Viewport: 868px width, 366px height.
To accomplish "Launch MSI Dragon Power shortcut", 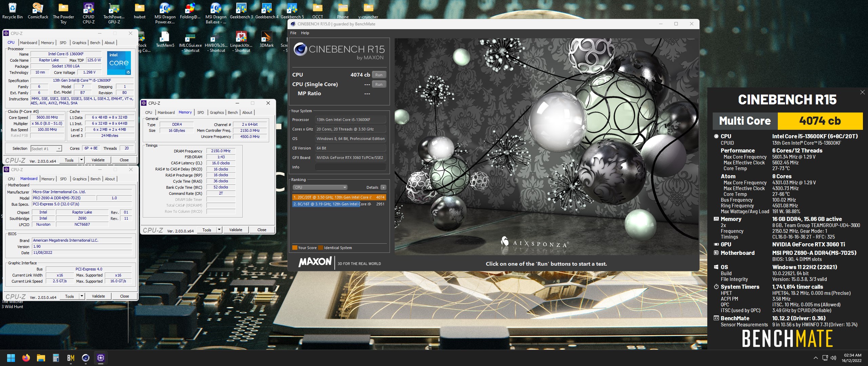I will pos(165,13).
